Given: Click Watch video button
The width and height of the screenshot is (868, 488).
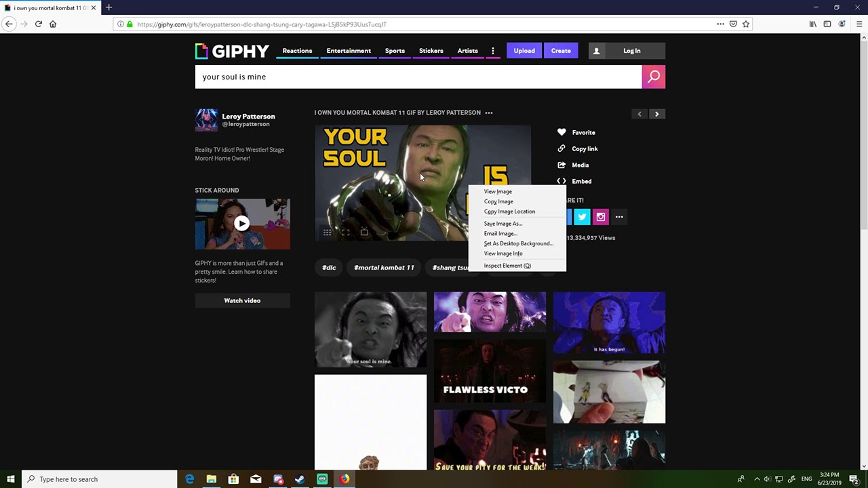Looking at the screenshot, I should [x=242, y=300].
